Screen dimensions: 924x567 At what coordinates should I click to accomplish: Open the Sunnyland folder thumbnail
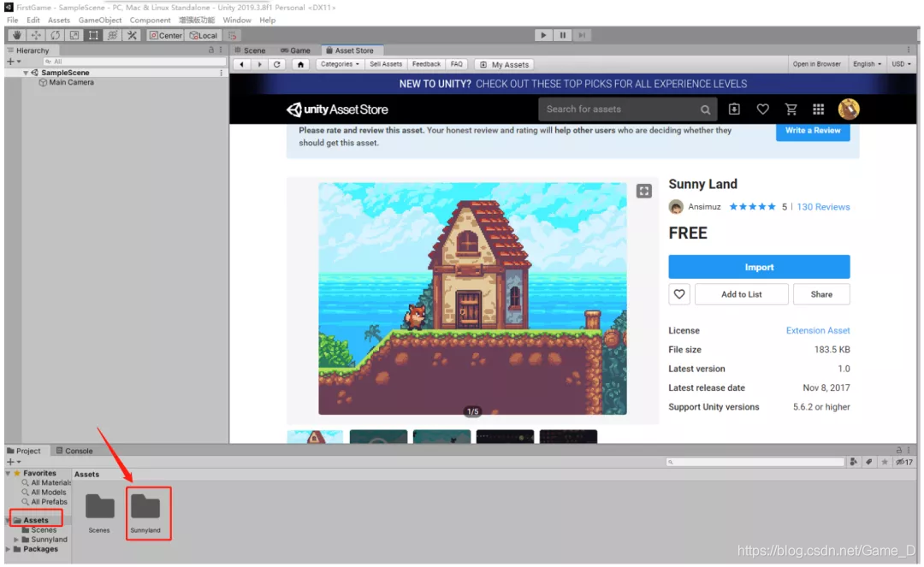[145, 514]
